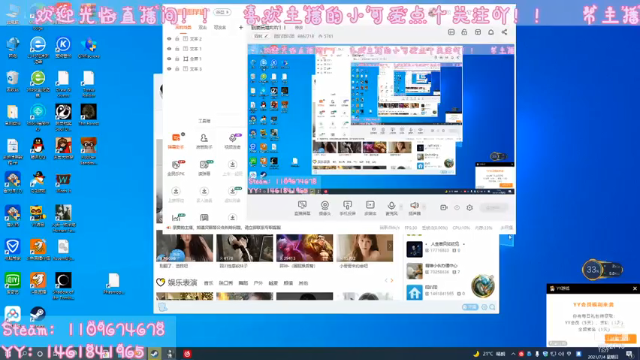This screenshot has height=360, width=640.
Task: Click the orange button in the YY popup
Action: (x=620, y=338)
